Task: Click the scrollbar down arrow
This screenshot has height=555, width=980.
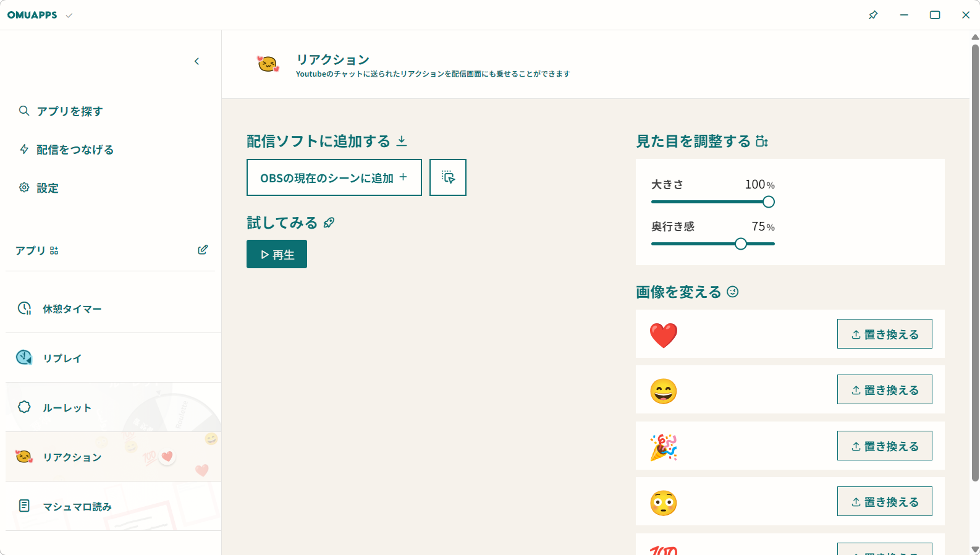Action: click(975, 549)
